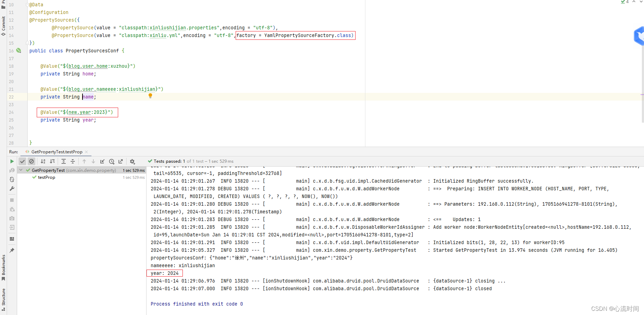Click propertySourcesConf JSON output line
This screenshot has height=315, width=644.
pos(252,258)
